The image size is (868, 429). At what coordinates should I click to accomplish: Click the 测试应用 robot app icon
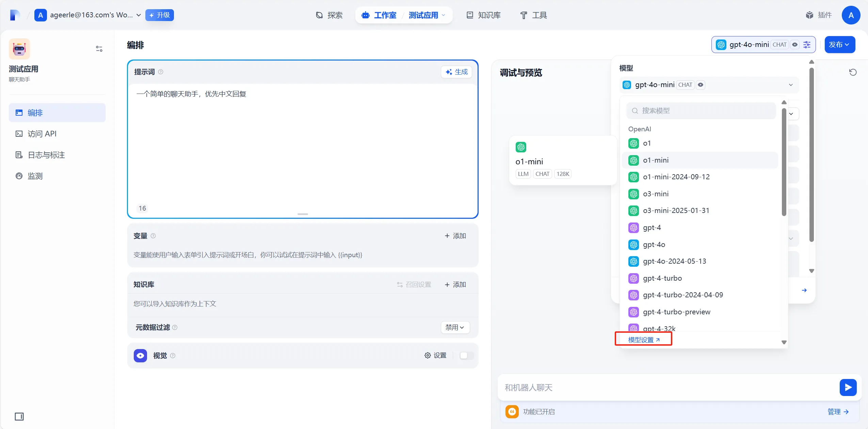point(19,49)
